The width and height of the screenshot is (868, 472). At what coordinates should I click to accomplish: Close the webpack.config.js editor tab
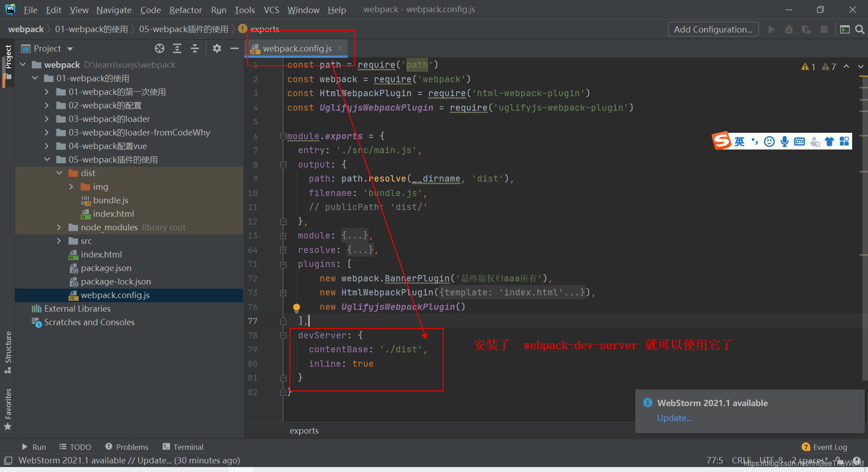point(340,48)
